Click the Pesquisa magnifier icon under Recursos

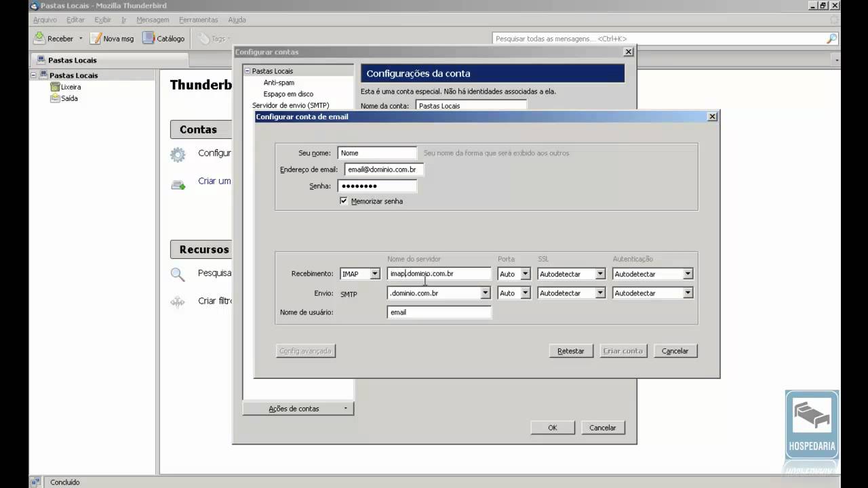point(178,274)
